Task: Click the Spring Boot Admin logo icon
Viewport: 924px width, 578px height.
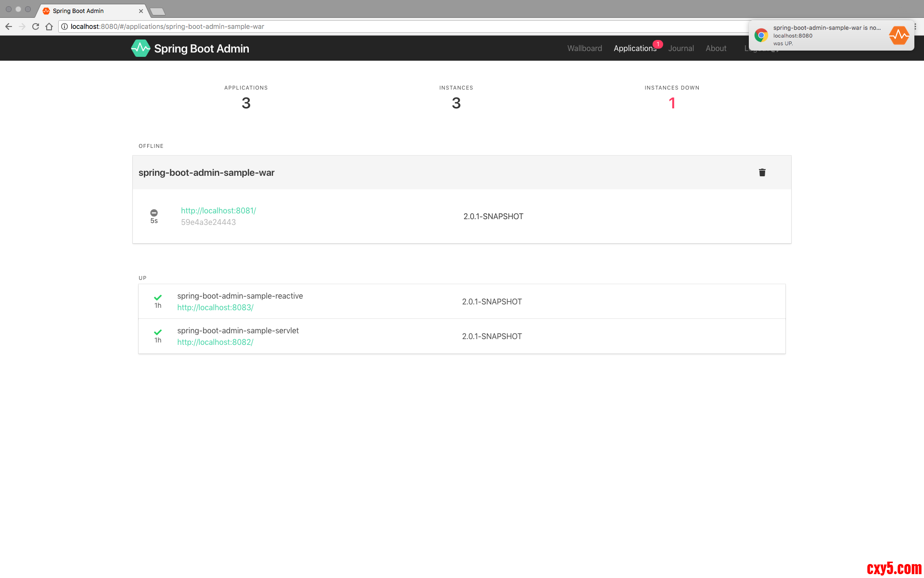Action: tap(141, 48)
